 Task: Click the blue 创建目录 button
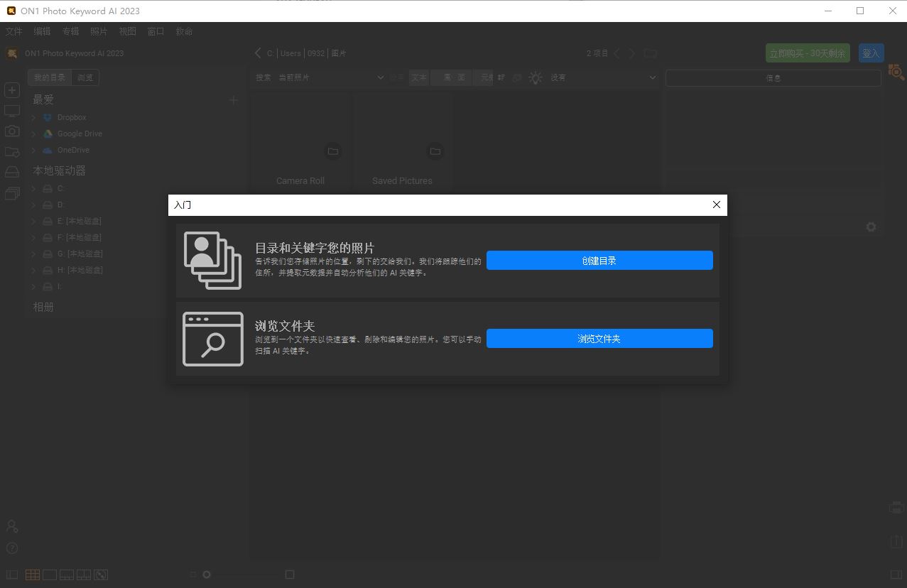(599, 260)
